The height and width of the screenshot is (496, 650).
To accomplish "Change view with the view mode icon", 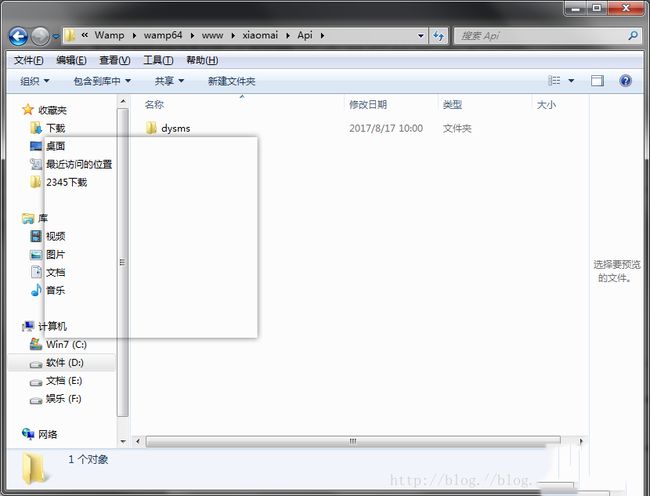I will (x=554, y=80).
